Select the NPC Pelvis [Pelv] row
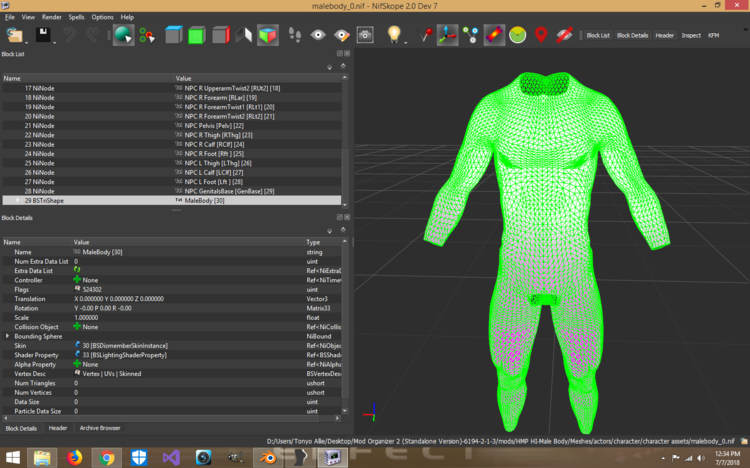 172,125
